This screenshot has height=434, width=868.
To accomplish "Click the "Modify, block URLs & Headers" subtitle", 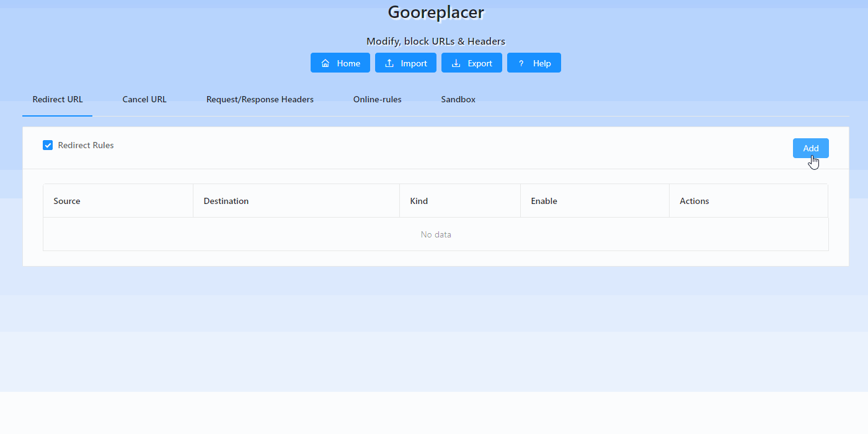I will tap(436, 42).
